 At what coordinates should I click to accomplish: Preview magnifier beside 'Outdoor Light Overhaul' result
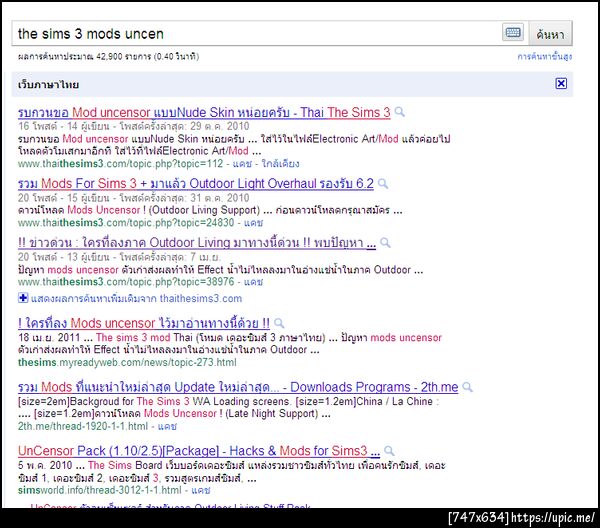click(x=383, y=184)
